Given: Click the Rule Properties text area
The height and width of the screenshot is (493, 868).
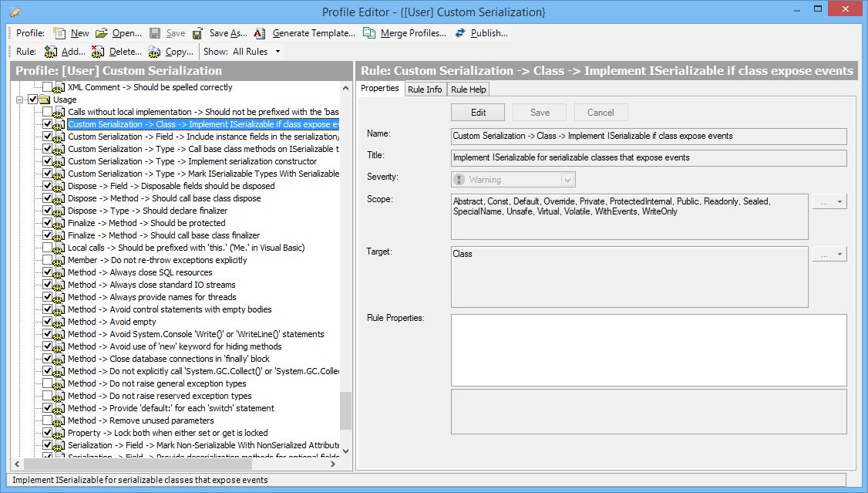Looking at the screenshot, I should pos(649,350).
